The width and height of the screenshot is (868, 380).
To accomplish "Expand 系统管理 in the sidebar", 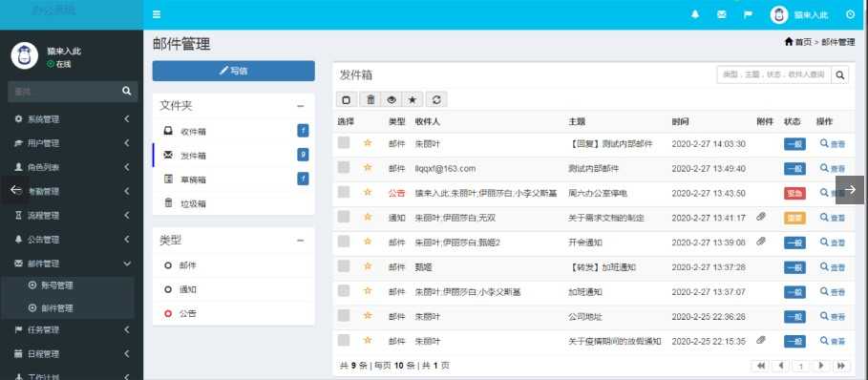I will coord(72,119).
